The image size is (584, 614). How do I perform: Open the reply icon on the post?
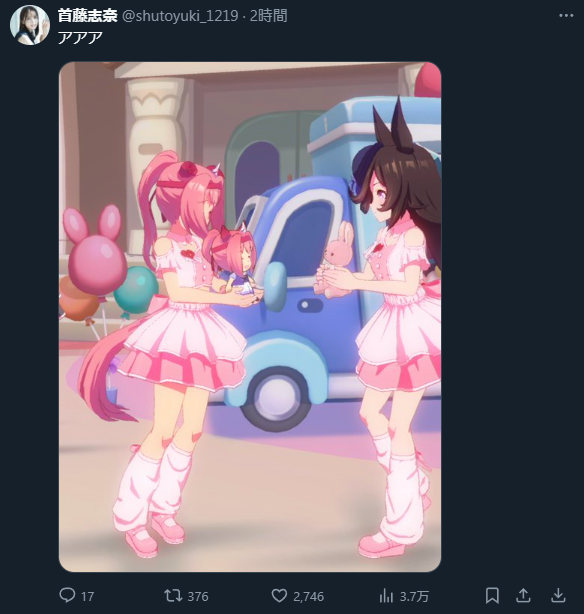pos(67,595)
